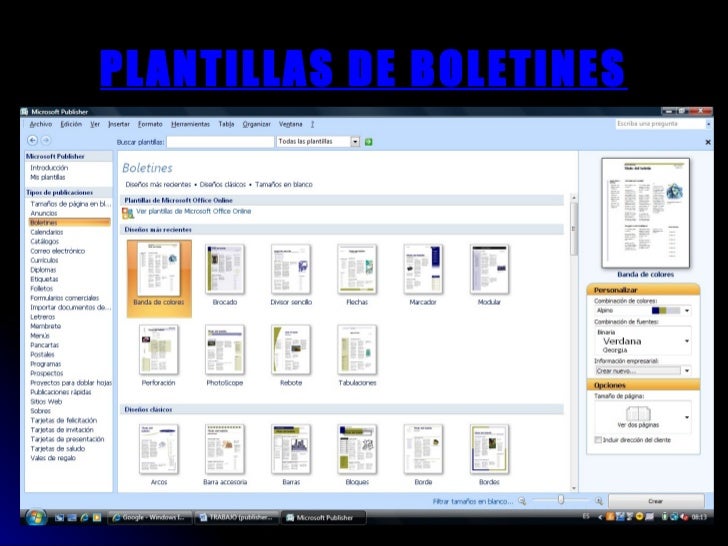Screen dimensions: 728x546
Task: Open Todas las plantillas dropdown
Action: click(355, 142)
